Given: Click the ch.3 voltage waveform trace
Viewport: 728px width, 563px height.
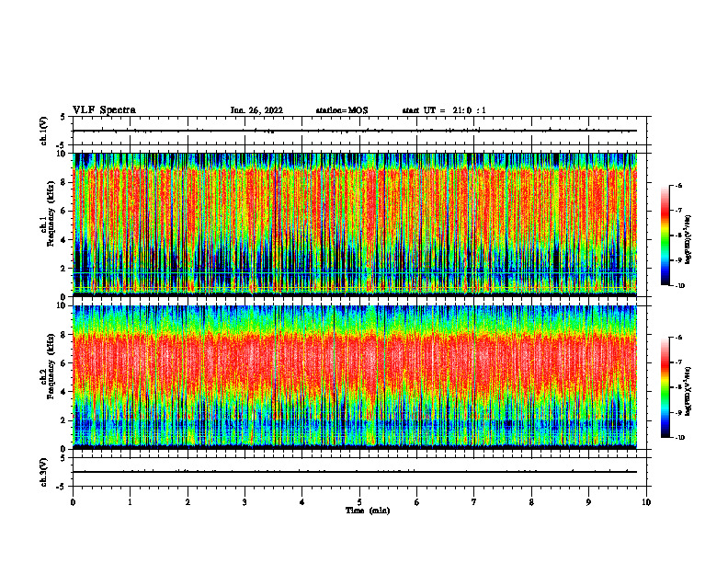Looking at the screenshot, I should [355, 472].
